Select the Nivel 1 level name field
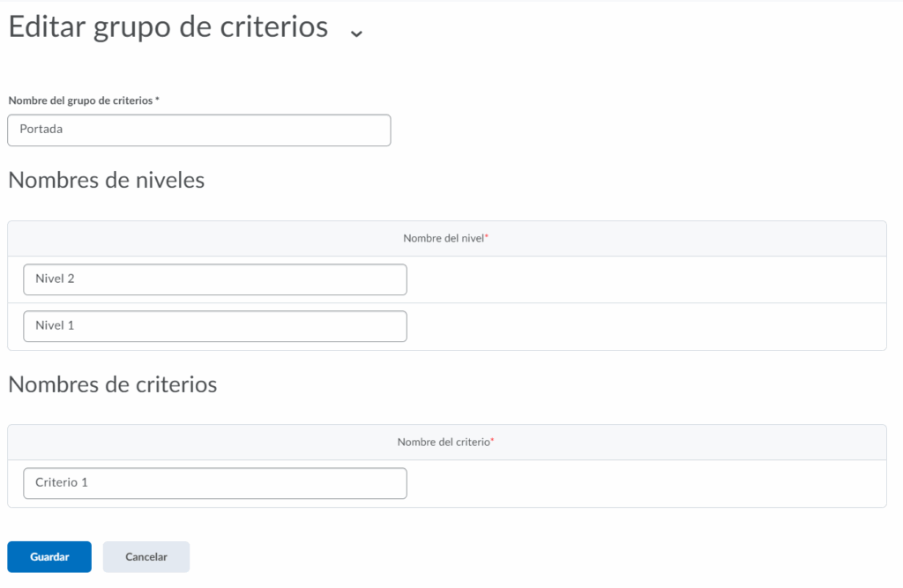 pos(214,326)
